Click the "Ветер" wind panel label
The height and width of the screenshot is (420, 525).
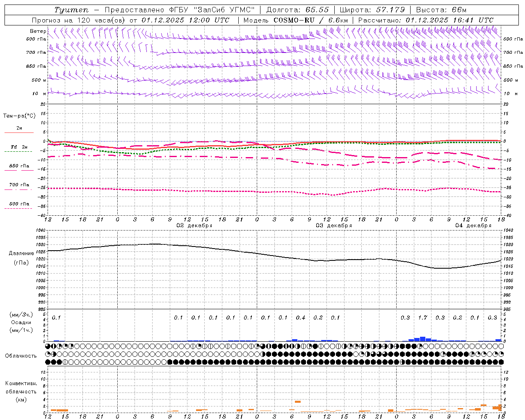38,31
